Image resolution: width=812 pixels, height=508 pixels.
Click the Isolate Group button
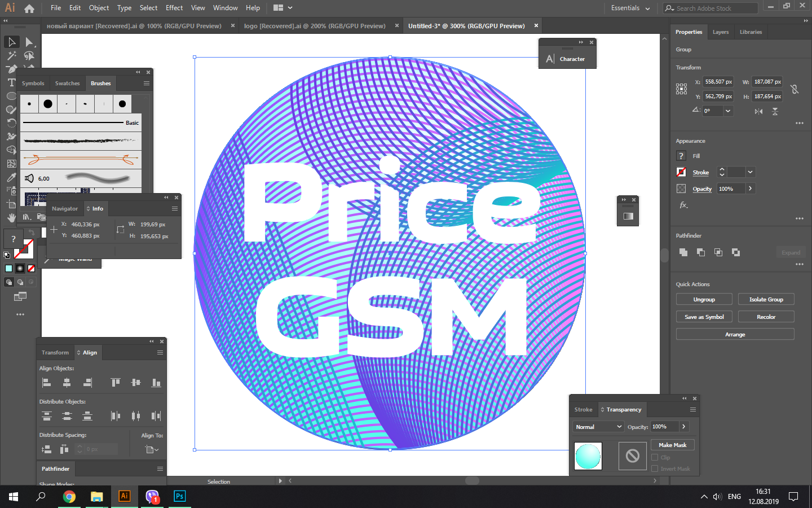tap(766, 300)
